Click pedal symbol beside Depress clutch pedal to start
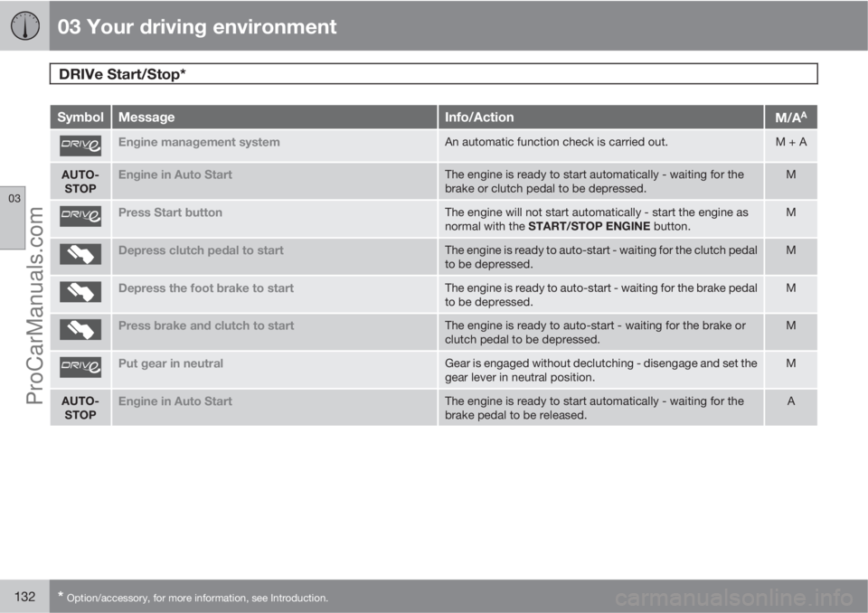The image size is (868, 613). 80,254
